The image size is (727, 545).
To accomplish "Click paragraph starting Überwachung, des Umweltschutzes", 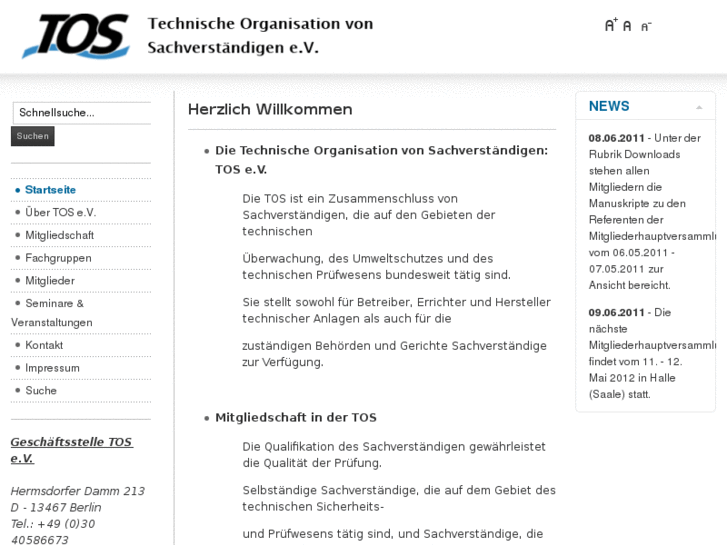I will click(x=376, y=267).
